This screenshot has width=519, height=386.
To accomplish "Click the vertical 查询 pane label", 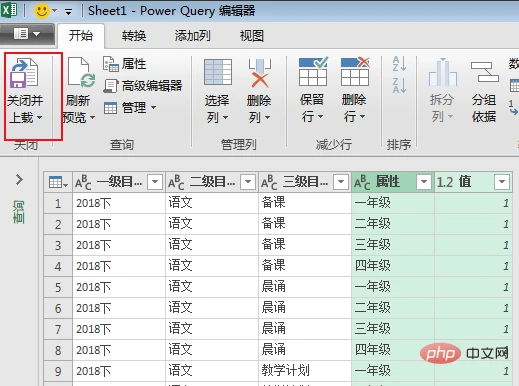I will pos(19,212).
